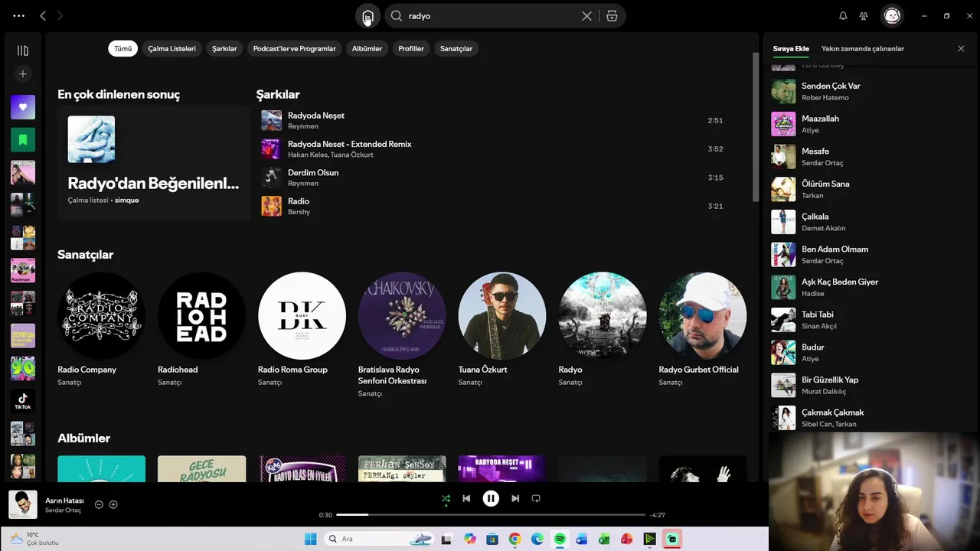Open Gece Radyosu album cover

coord(201,468)
